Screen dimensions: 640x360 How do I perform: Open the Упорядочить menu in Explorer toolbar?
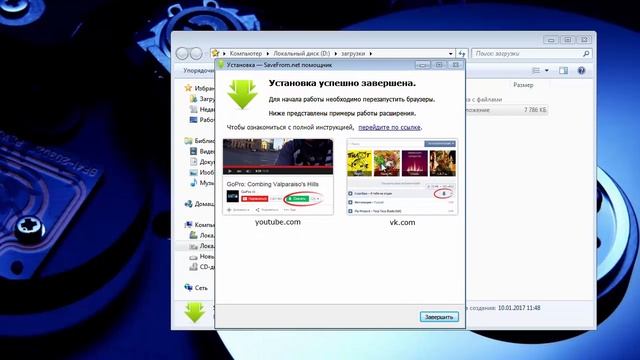199,71
